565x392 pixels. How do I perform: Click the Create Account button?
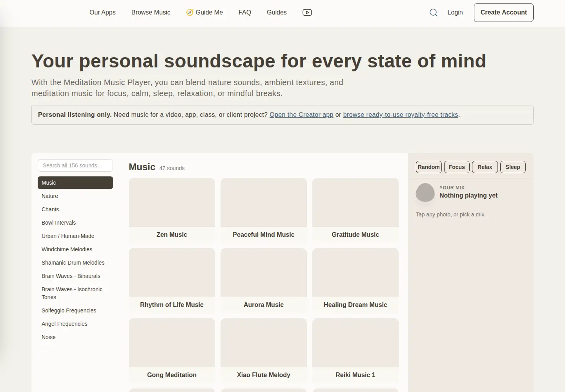504,13
